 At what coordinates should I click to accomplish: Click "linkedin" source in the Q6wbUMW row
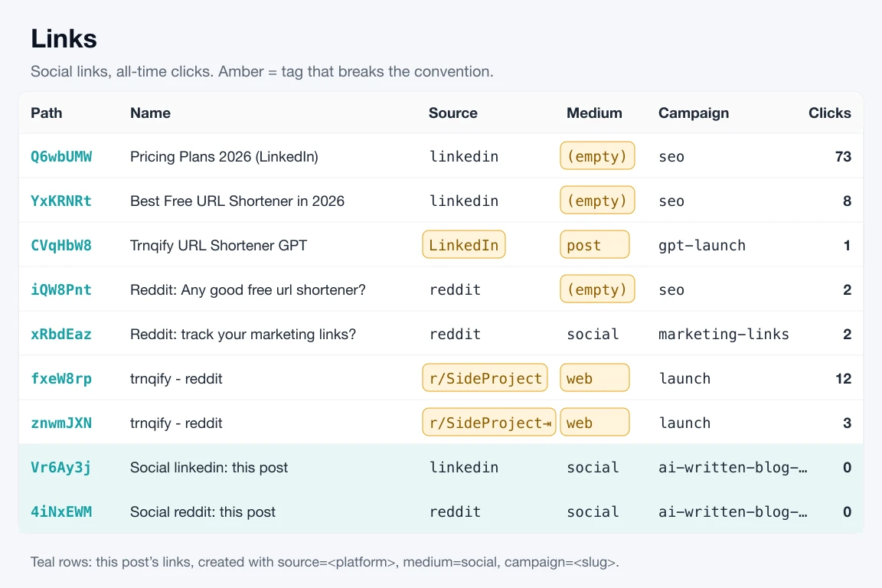tap(464, 156)
